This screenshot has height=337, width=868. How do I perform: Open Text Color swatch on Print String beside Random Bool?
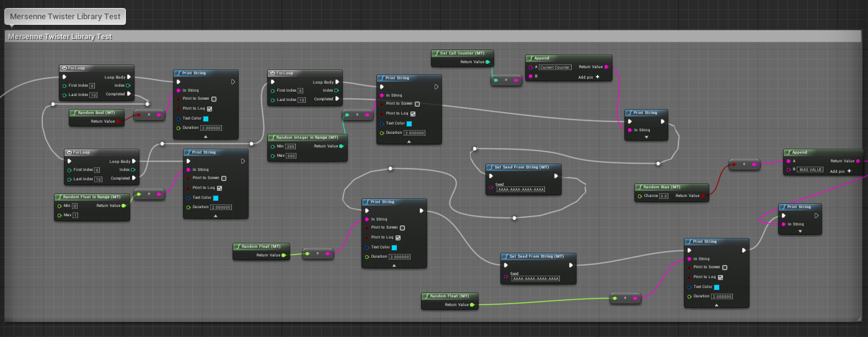[206, 119]
